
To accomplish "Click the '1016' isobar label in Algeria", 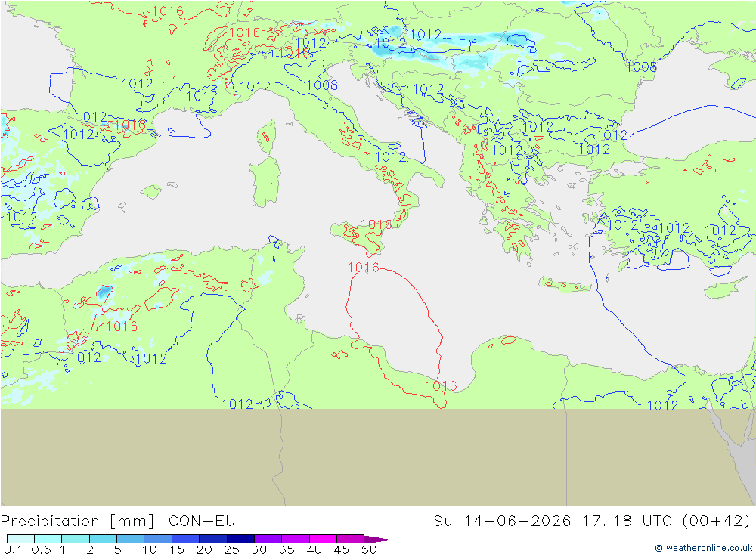I will coord(122,327).
